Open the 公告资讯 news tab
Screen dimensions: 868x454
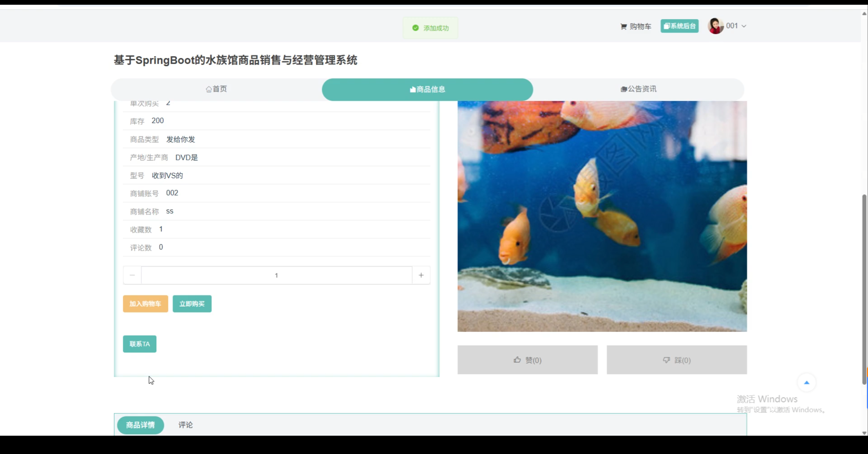click(638, 89)
